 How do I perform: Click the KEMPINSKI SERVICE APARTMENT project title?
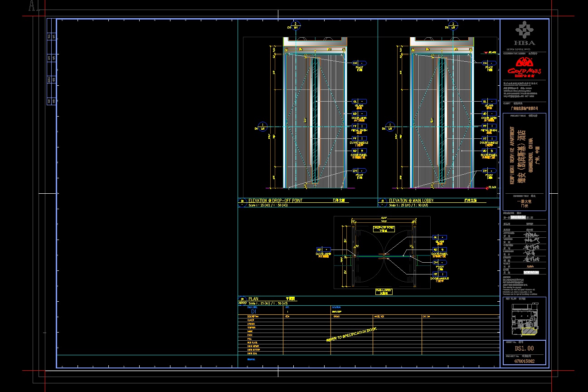point(512,155)
